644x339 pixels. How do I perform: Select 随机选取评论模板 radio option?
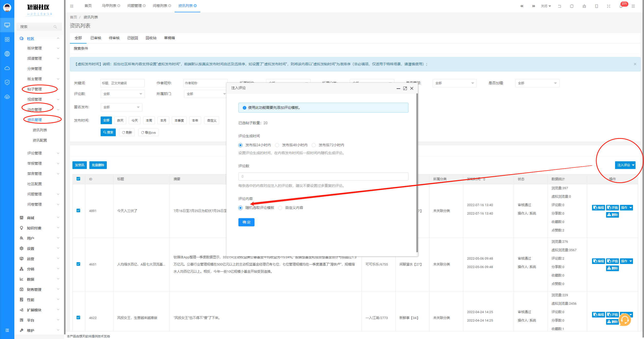240,208
